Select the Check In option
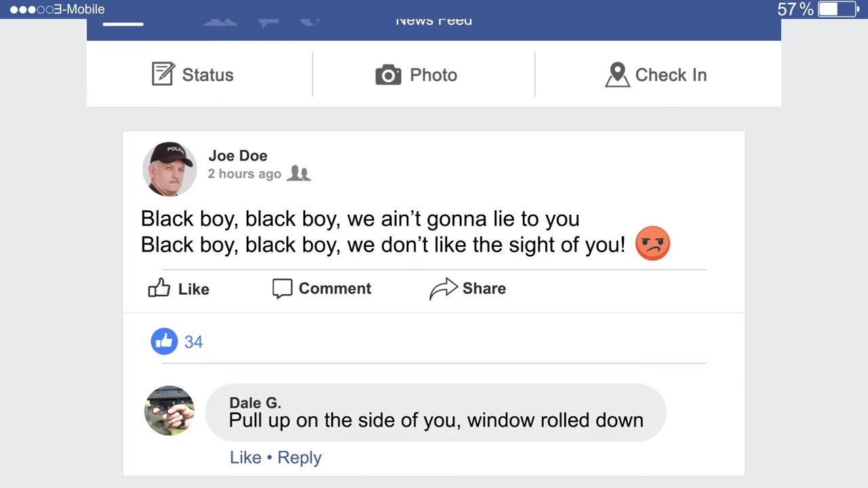Viewport: 868px width, 488px height. click(656, 75)
